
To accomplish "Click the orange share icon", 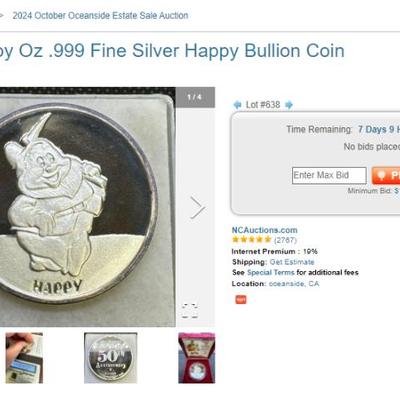I will point(241,299).
